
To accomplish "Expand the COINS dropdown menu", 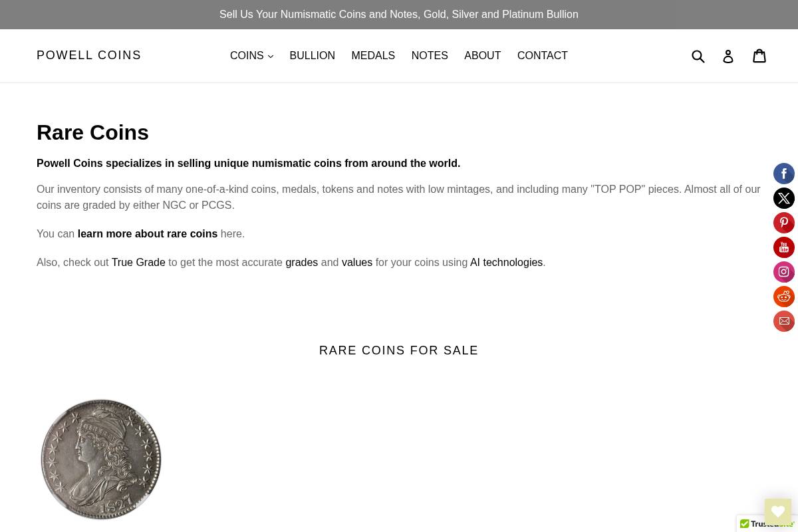I will (x=251, y=56).
